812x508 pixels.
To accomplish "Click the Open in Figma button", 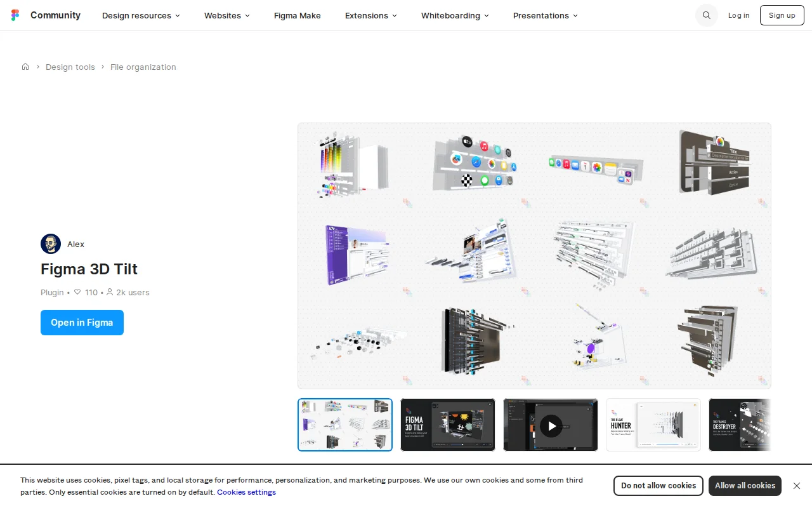I will point(82,323).
